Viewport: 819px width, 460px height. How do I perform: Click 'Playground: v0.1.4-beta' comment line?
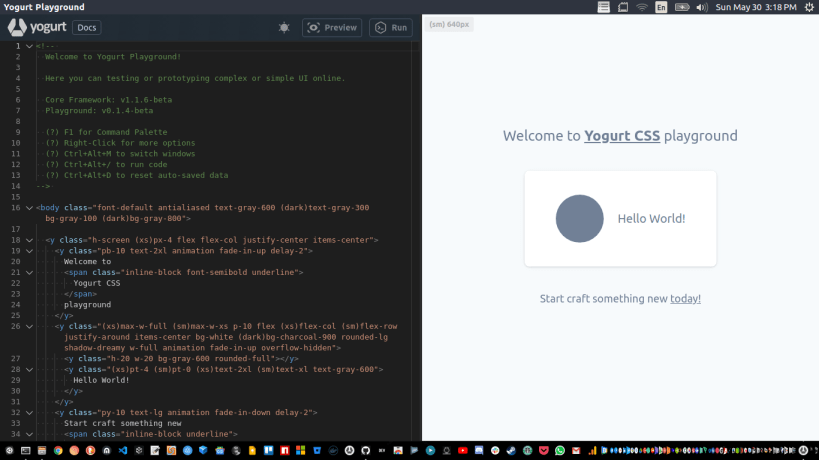[x=99, y=111]
